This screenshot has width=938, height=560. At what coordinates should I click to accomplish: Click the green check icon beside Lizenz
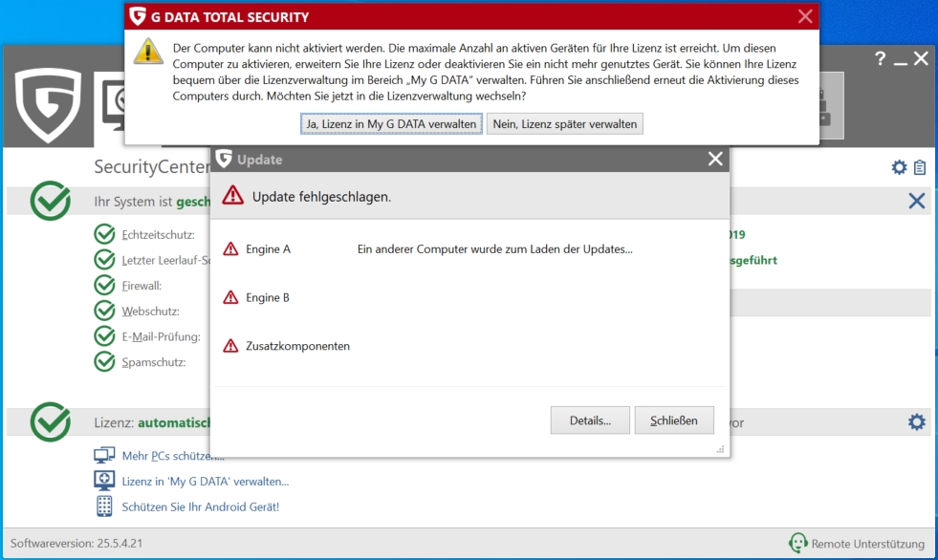pos(51,422)
